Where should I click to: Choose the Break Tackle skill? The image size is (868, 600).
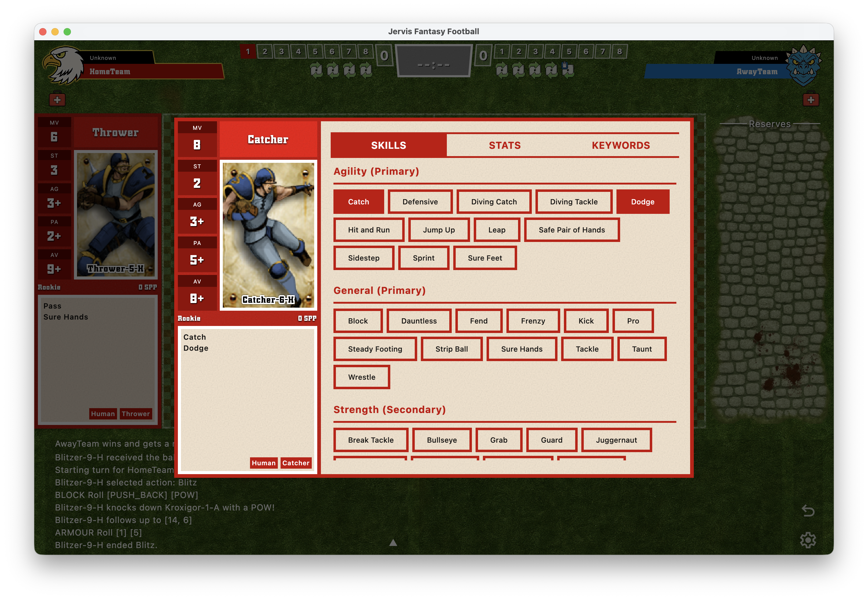370,440
